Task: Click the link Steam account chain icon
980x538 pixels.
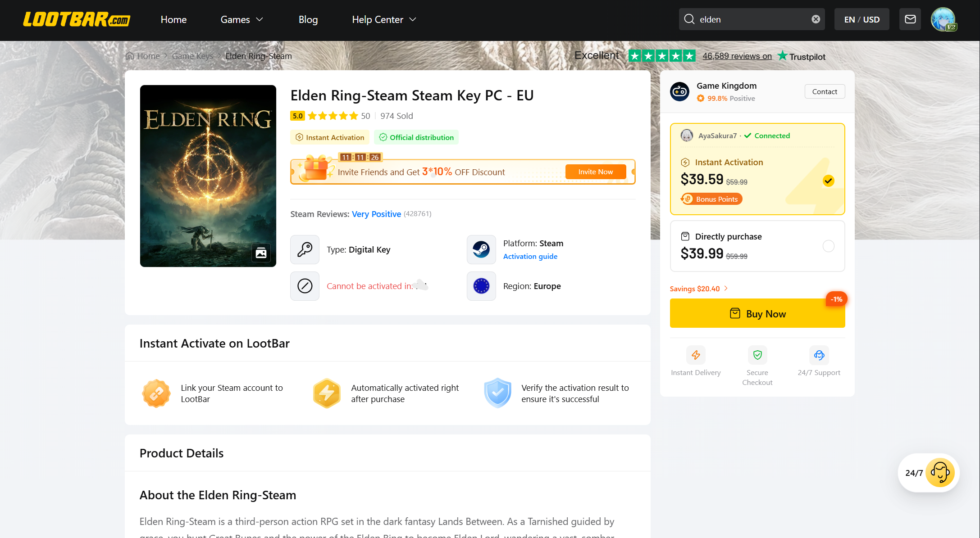Action: (156, 393)
